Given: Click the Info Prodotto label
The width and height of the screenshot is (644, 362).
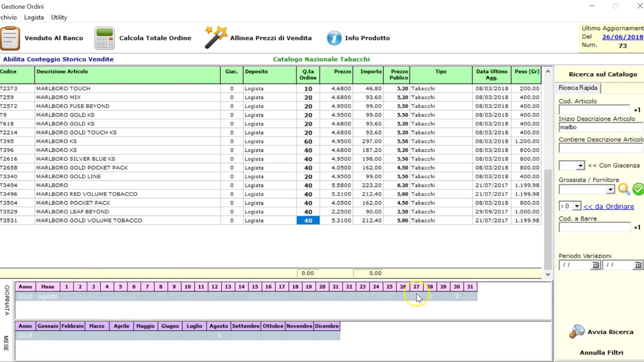Looking at the screenshot, I should pyautogui.click(x=367, y=38).
